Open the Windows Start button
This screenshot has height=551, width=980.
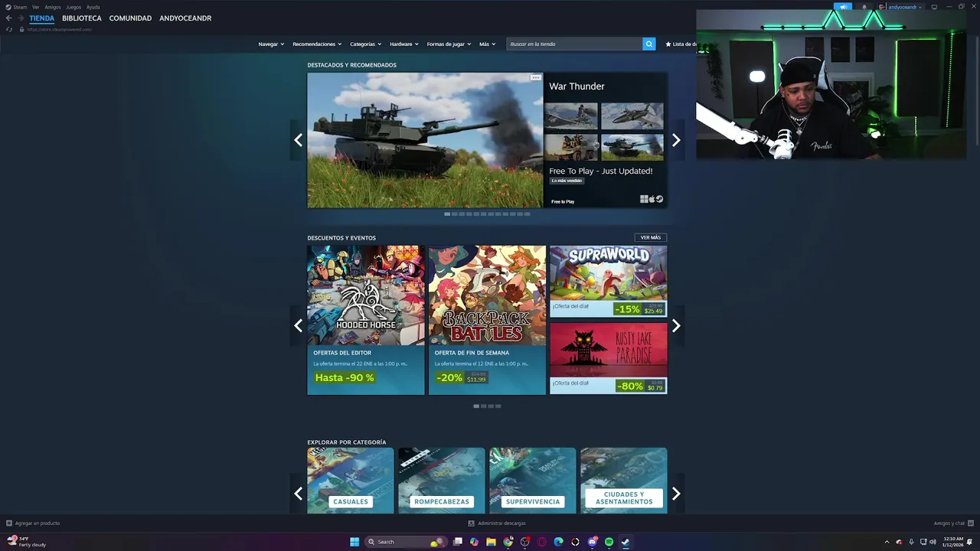[354, 542]
